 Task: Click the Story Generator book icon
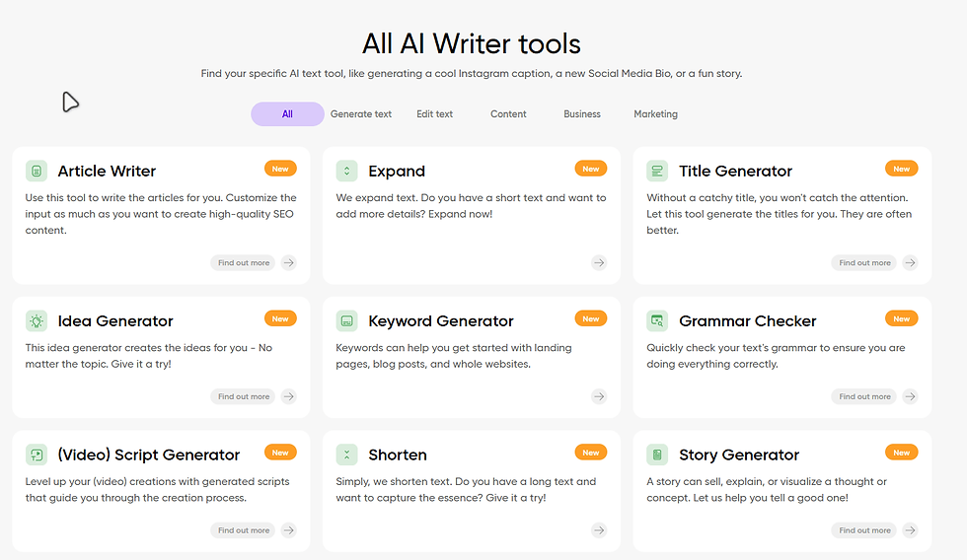click(x=657, y=455)
